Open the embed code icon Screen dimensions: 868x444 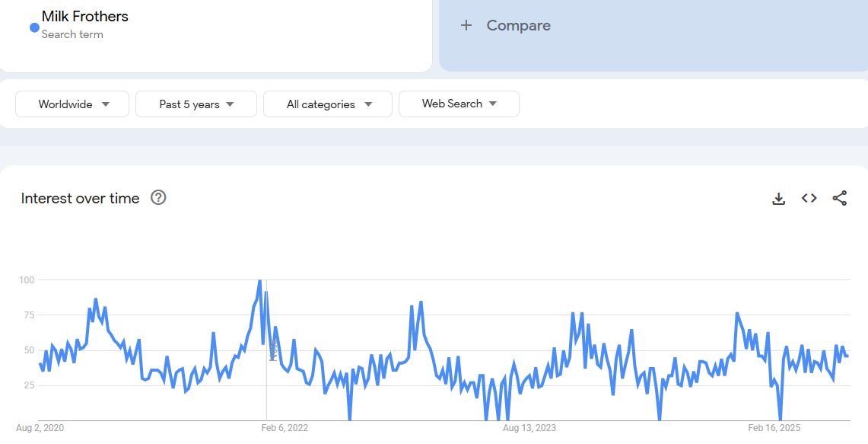[809, 199]
